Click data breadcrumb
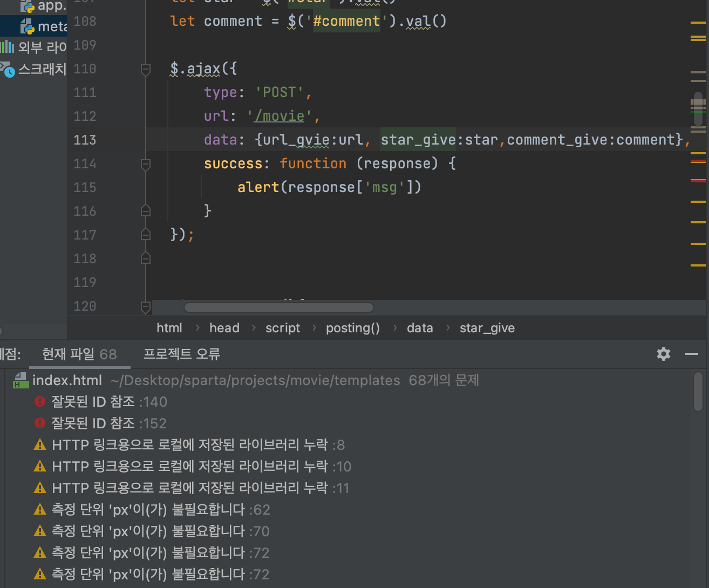 coord(420,328)
